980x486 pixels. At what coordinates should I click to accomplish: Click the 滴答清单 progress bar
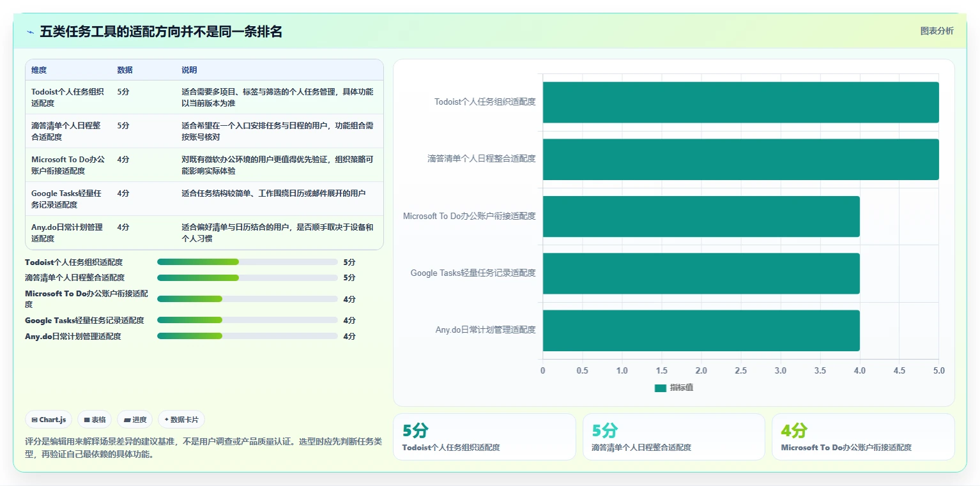[x=247, y=278]
